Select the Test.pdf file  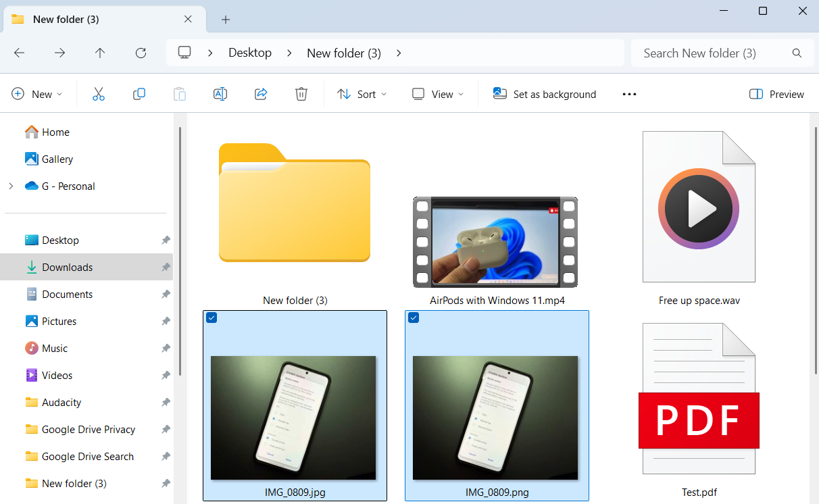[699, 399]
